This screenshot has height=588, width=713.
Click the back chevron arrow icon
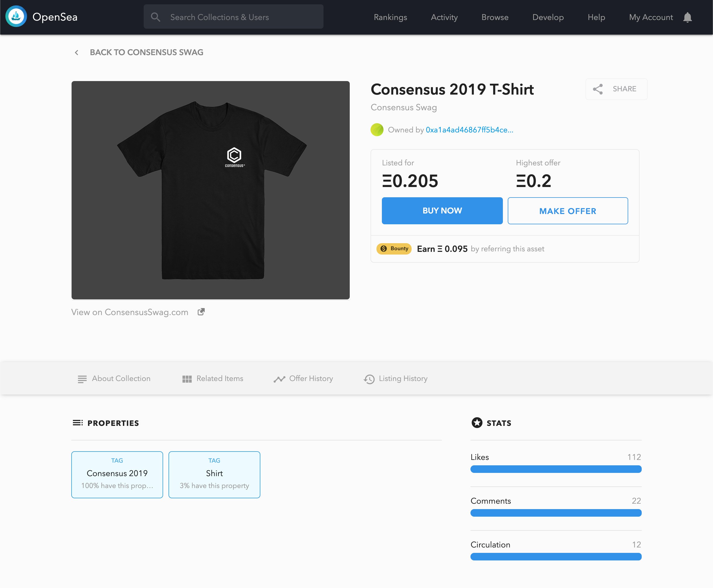pyautogui.click(x=76, y=52)
